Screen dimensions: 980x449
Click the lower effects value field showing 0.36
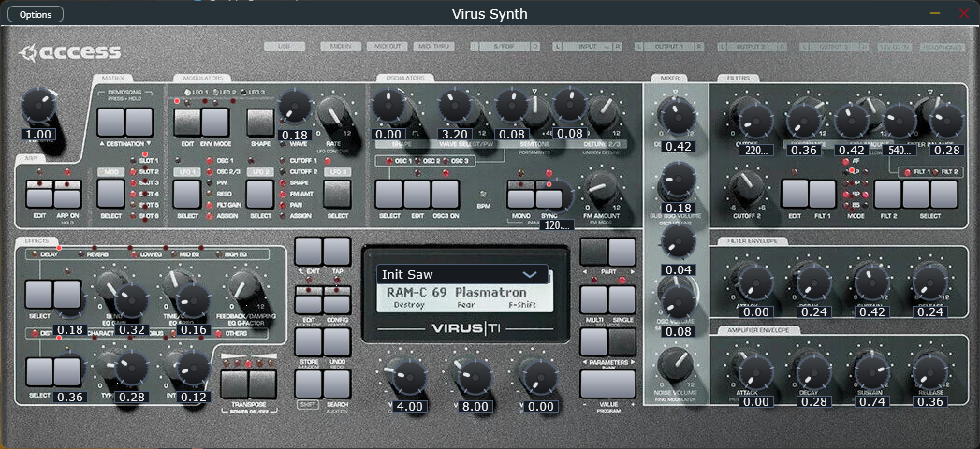[x=70, y=398]
